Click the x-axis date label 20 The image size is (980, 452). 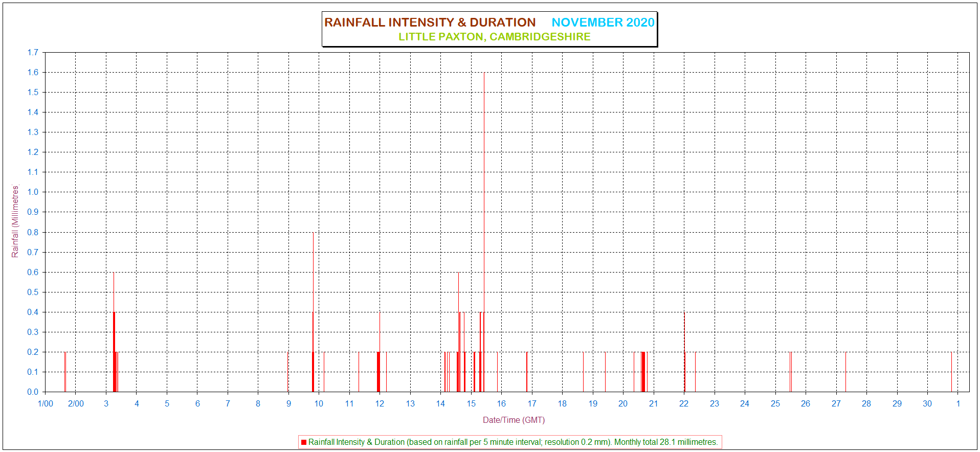(x=623, y=403)
